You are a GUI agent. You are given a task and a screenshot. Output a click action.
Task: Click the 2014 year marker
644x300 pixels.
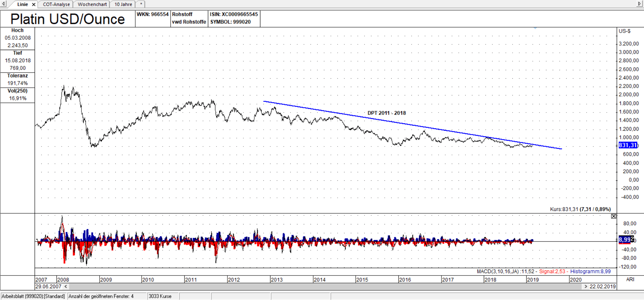(319, 280)
